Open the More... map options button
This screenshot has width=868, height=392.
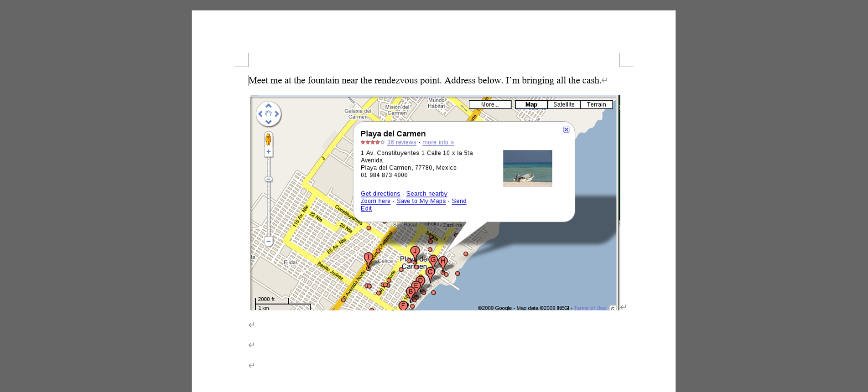[490, 104]
